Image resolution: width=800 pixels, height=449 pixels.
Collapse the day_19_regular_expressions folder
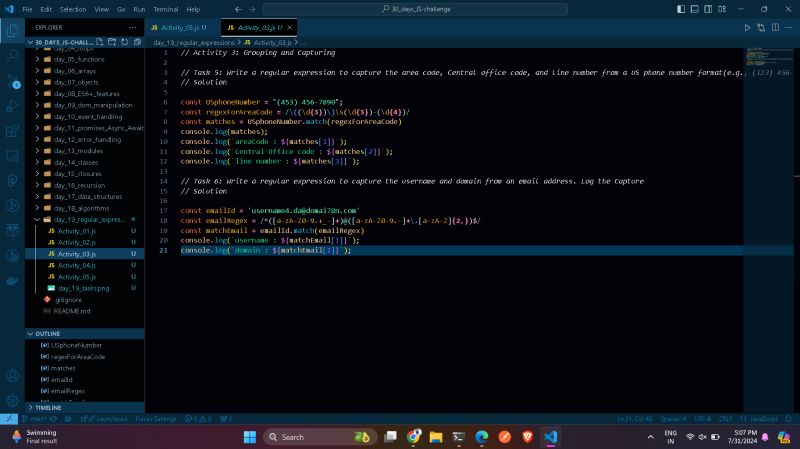point(85,219)
